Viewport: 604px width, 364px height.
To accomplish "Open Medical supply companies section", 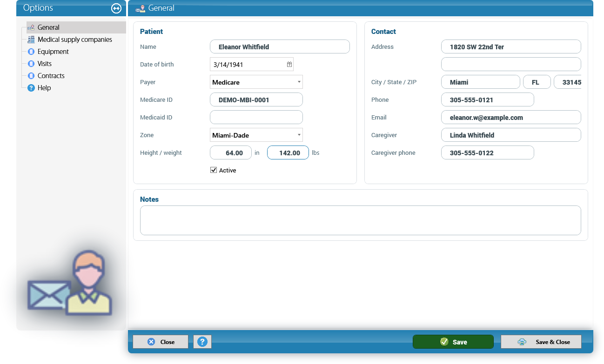I will 75,40.
